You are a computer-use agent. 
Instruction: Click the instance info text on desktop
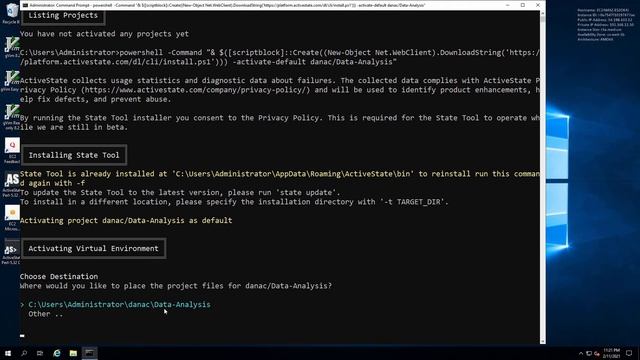(605, 24)
